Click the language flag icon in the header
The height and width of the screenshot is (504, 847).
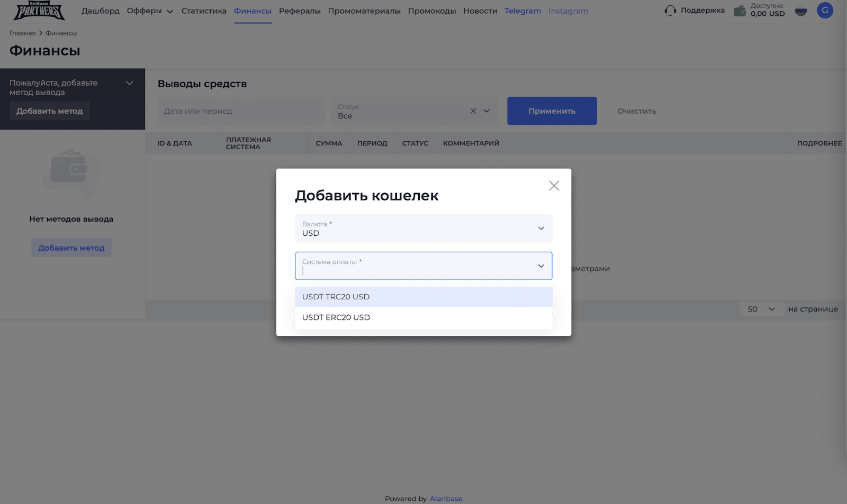(x=800, y=10)
